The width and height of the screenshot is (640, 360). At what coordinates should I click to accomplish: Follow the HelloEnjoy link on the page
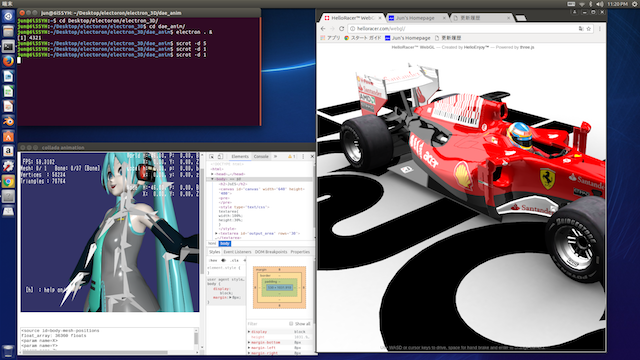[x=476, y=47]
